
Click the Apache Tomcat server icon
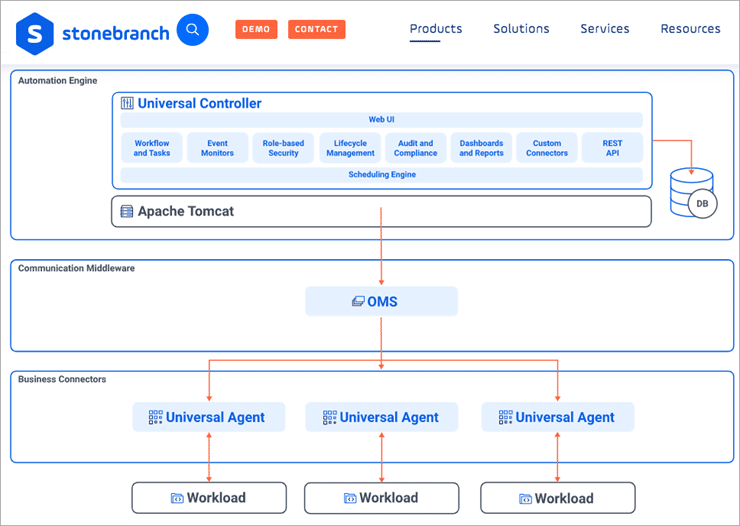(126, 211)
